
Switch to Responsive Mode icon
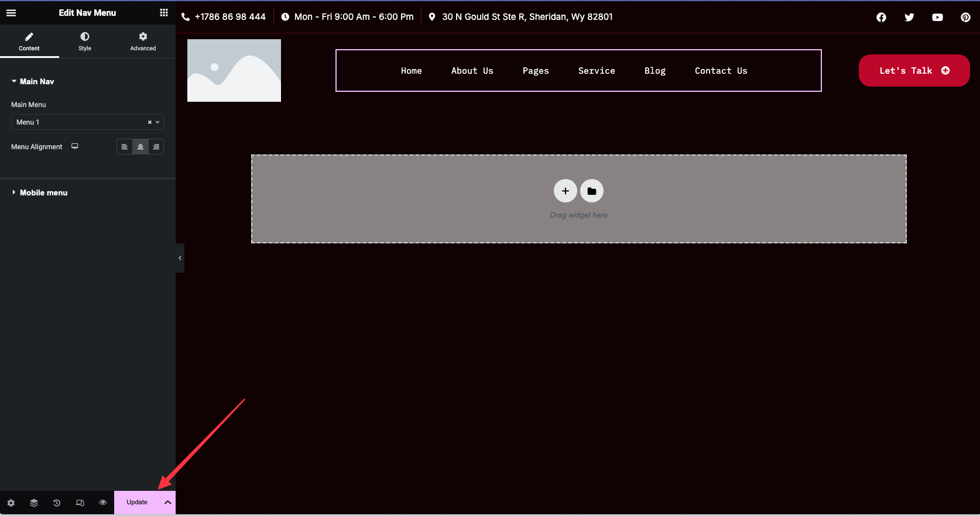[80, 503]
